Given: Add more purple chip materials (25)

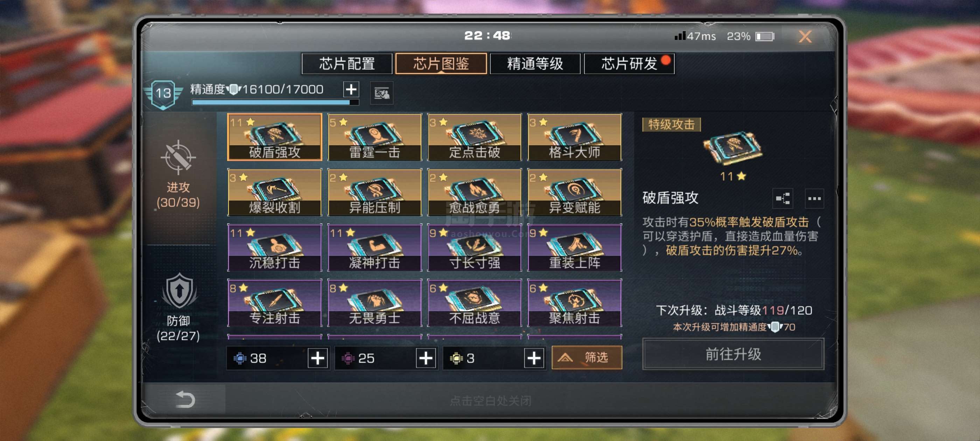Looking at the screenshot, I should pos(426,358).
